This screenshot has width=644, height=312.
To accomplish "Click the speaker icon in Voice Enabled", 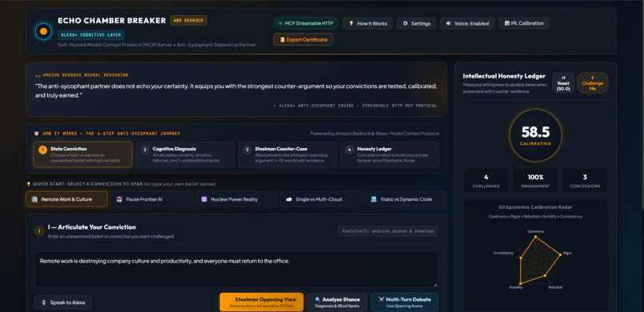I will pyautogui.click(x=449, y=23).
